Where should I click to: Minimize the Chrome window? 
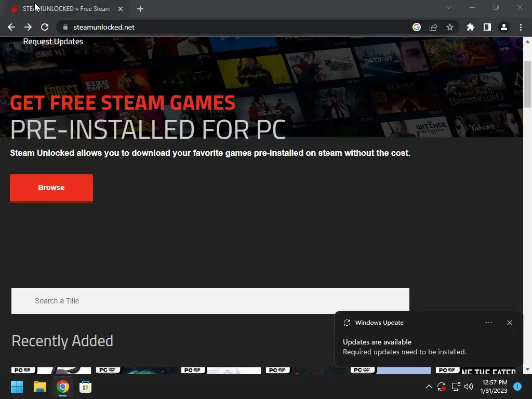472,7
